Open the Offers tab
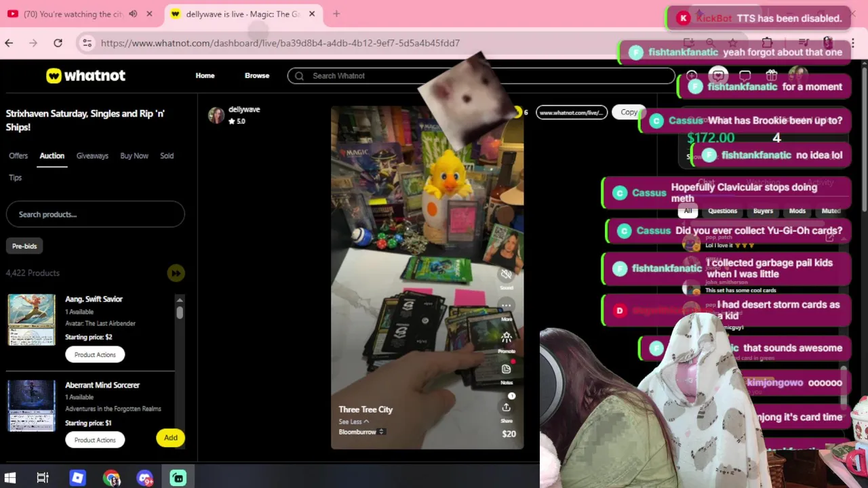The width and height of the screenshot is (868, 488). tap(18, 156)
